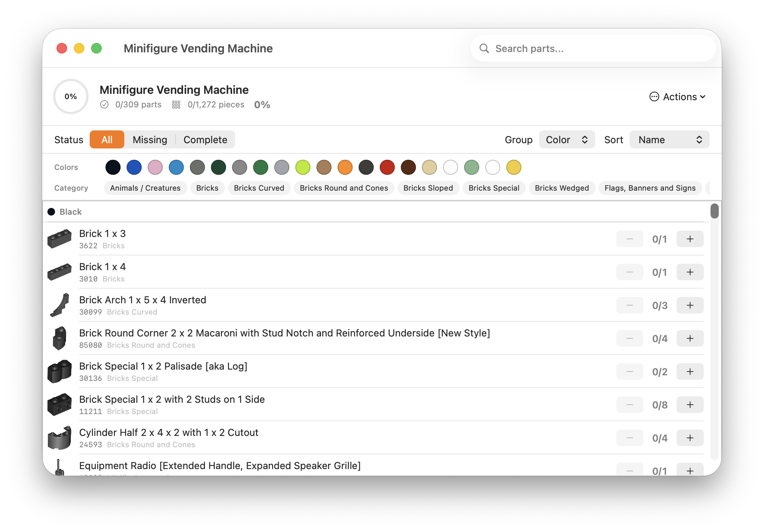Click the plus button for Brick 1 x 3
764x532 pixels.
point(690,239)
